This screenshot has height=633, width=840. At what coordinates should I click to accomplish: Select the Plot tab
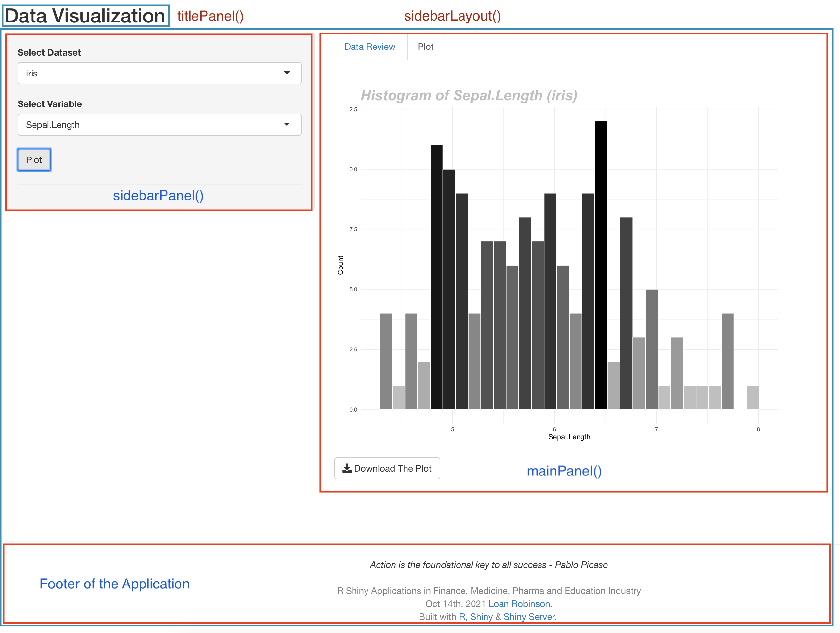pos(425,47)
